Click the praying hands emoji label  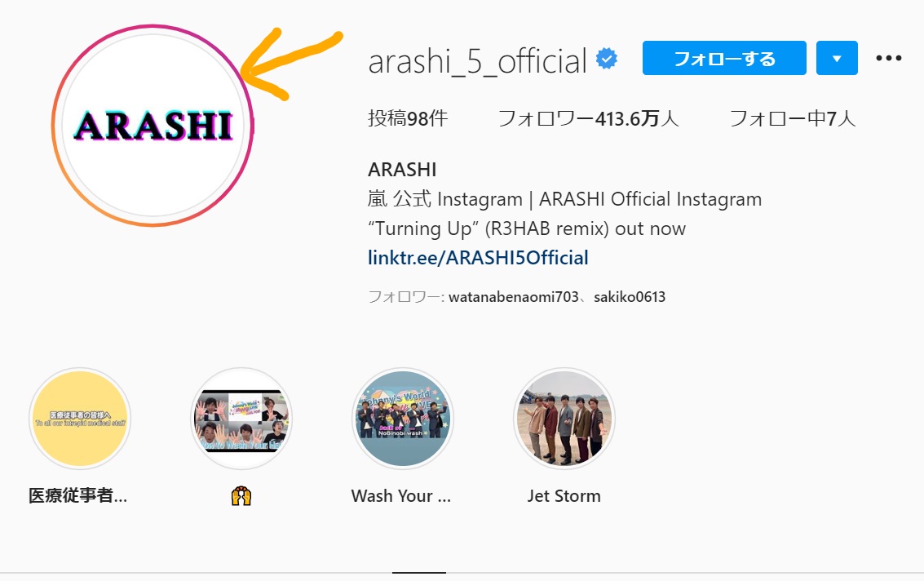(241, 496)
